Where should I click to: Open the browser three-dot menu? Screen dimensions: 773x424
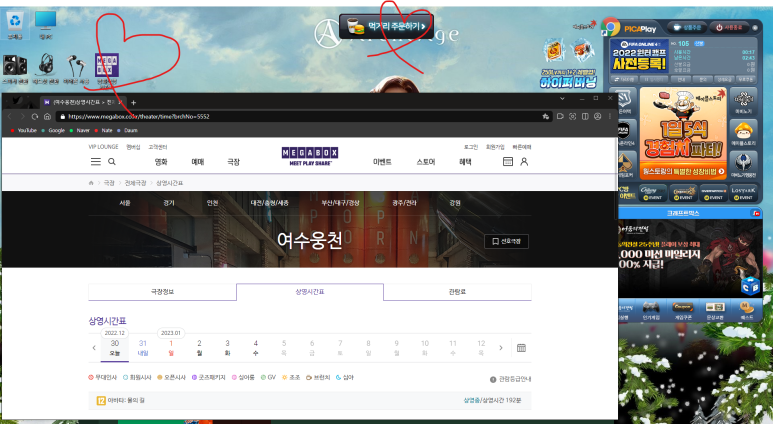610,116
